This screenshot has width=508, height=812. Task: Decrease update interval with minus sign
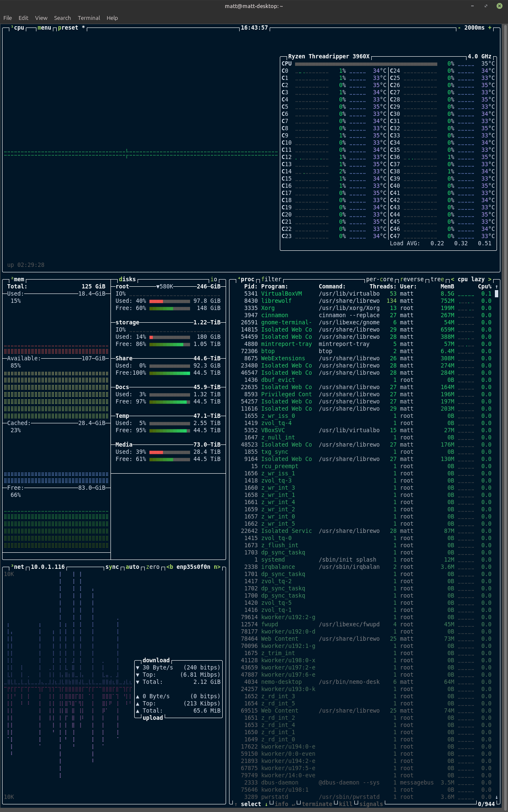point(459,28)
